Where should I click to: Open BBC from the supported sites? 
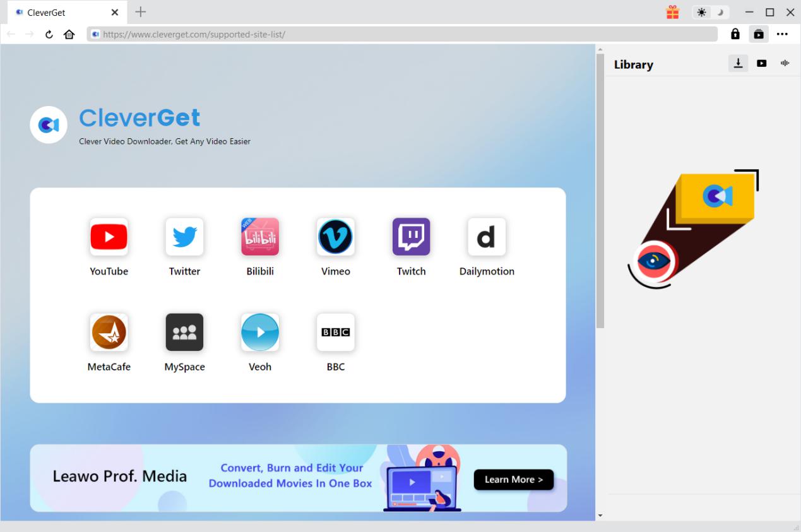[335, 332]
